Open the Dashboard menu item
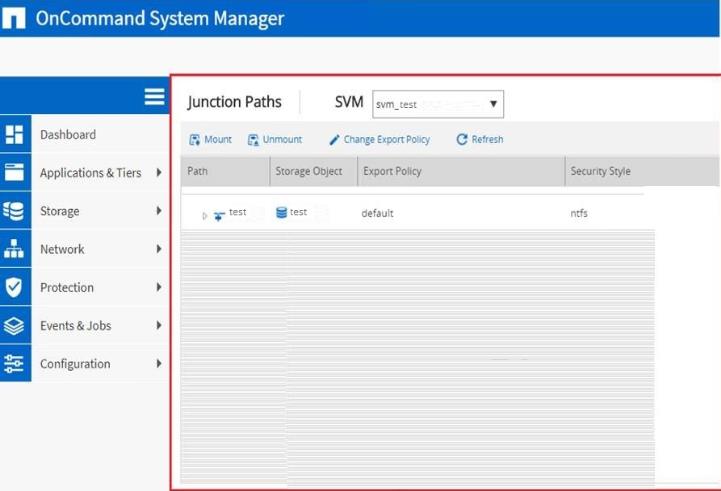 pyautogui.click(x=68, y=135)
